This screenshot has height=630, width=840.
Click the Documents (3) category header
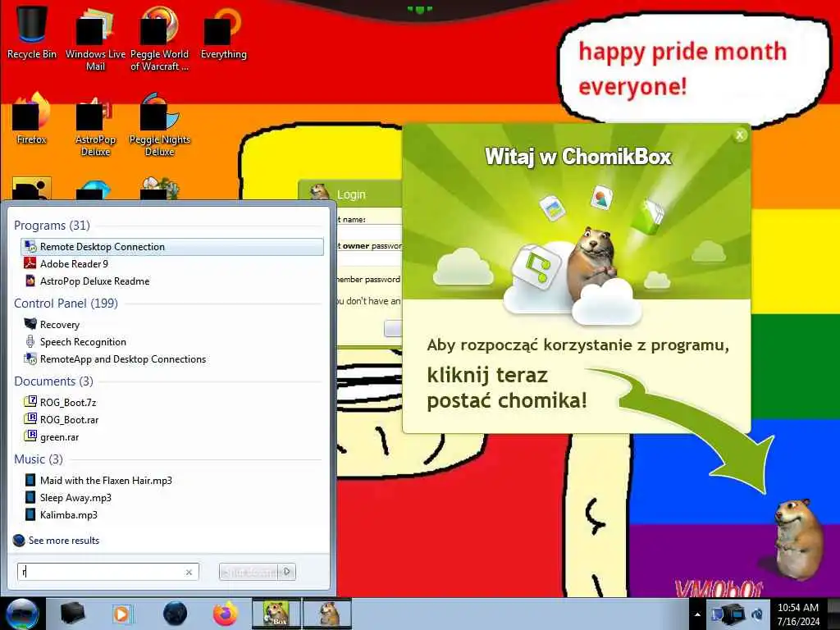pyautogui.click(x=53, y=381)
